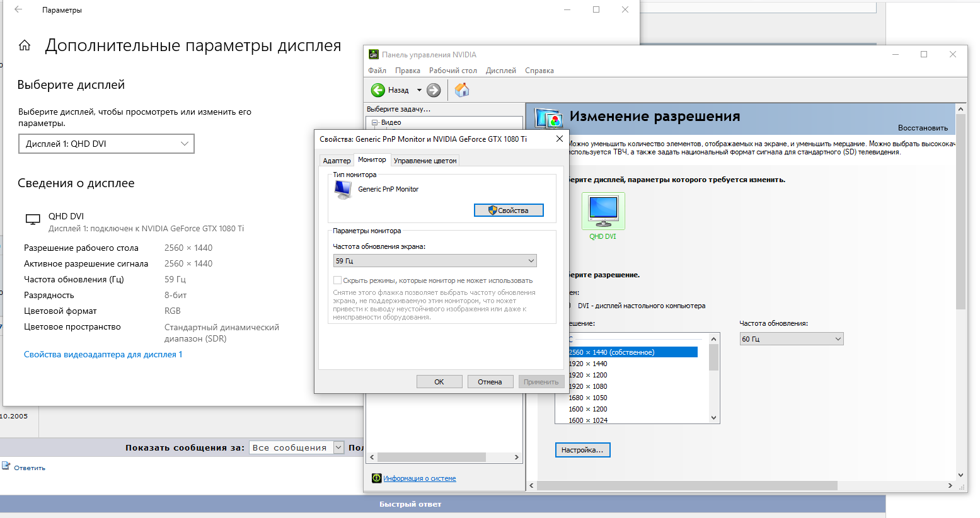Click the RGB color format value
980x518 pixels.
pos(173,311)
